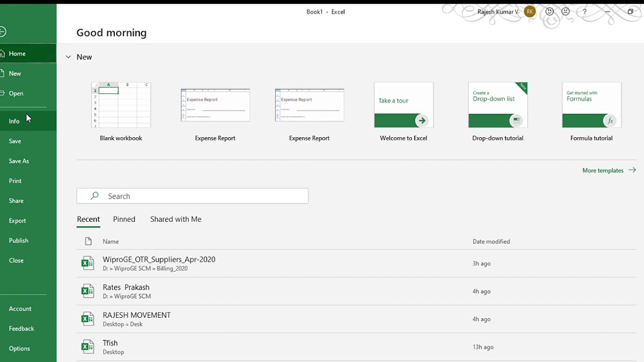Send a frown feedback icon
Image resolution: width=644 pixels, height=362 pixels.
(566, 12)
